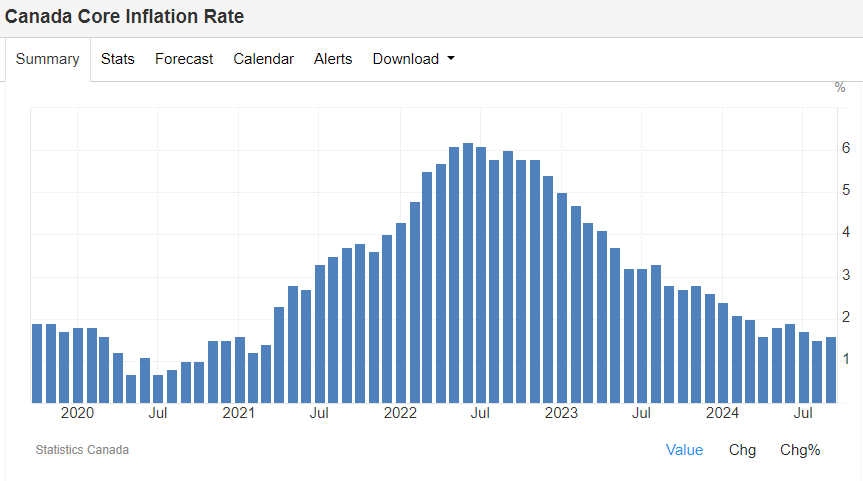Click the Statistics Canada source label

(82, 450)
